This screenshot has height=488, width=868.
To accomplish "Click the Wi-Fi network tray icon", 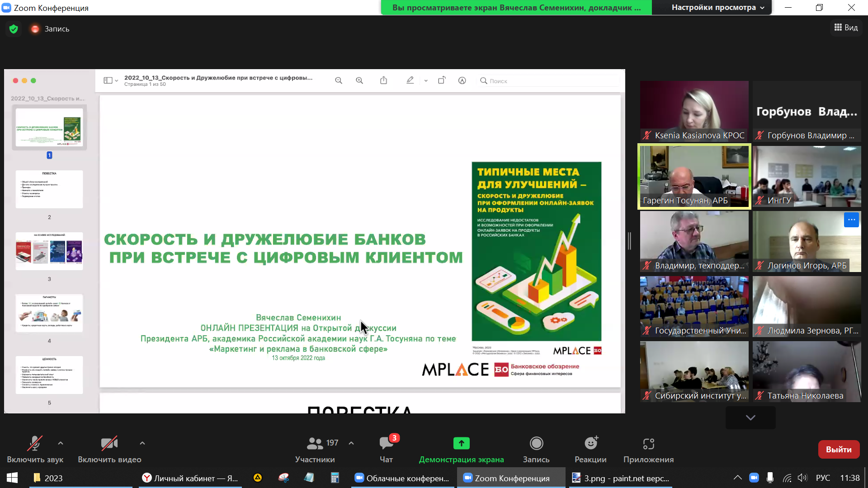I will pyautogui.click(x=787, y=478).
